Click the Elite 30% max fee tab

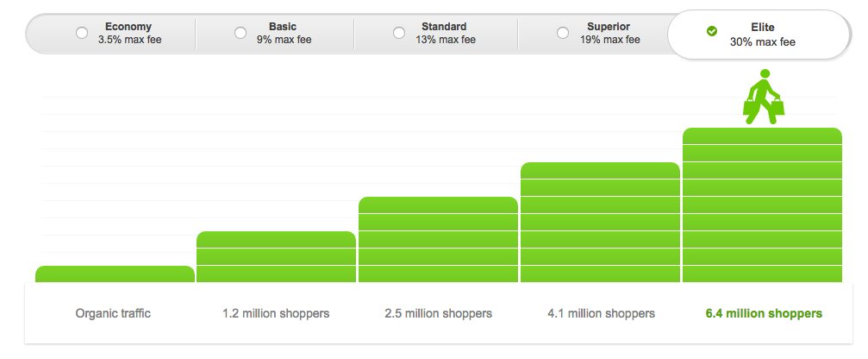click(x=762, y=35)
